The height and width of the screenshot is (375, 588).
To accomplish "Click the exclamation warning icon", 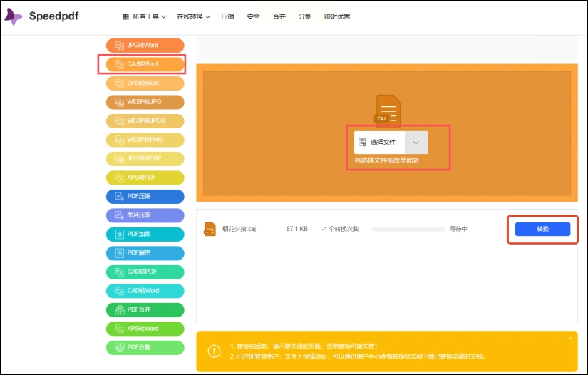I will click(x=214, y=351).
